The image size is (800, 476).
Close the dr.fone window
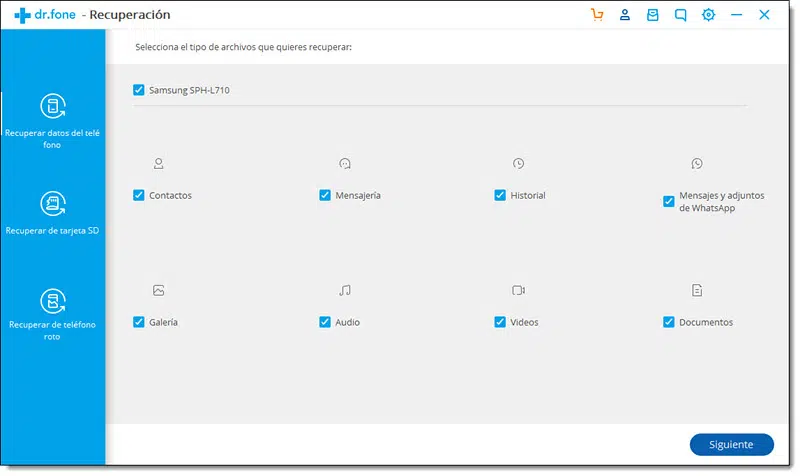tap(764, 15)
